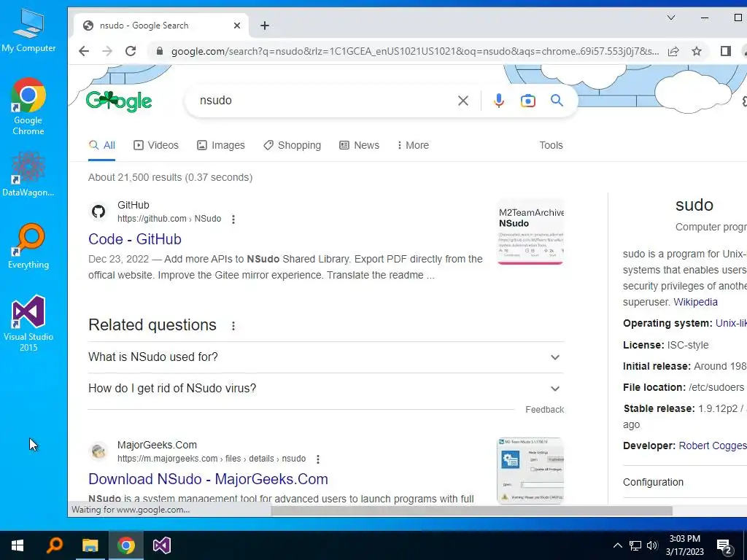Open volume control tray icon
This screenshot has width=747, height=560.
[652, 545]
